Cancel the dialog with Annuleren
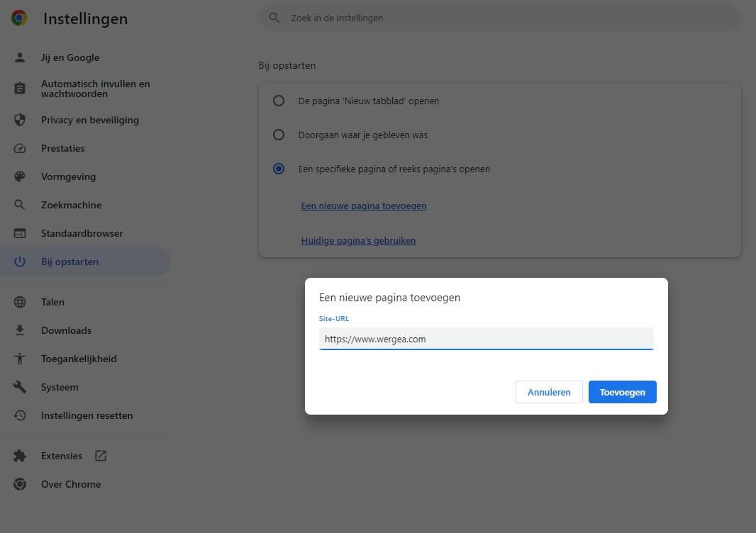The height and width of the screenshot is (533, 756). [549, 393]
